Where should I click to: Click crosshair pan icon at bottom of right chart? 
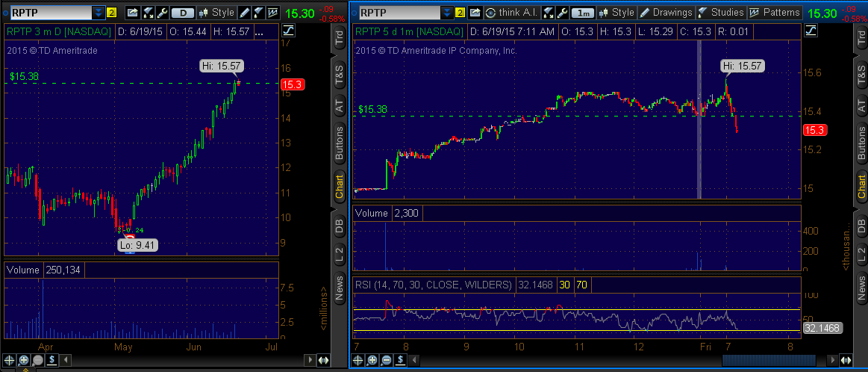coord(357,360)
